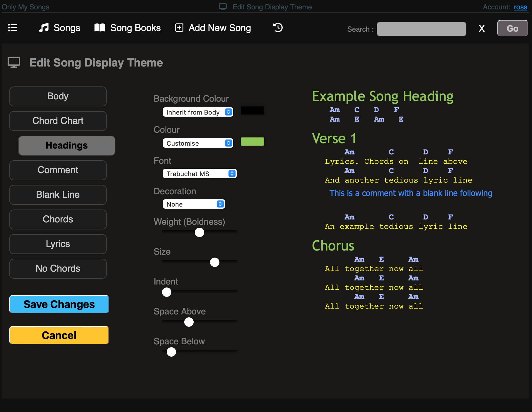
Task: Click into the Search input field
Action: pos(421,29)
